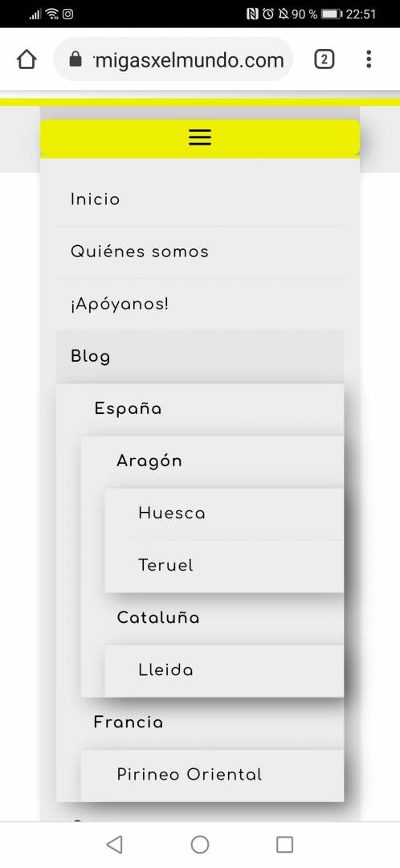Collapse the yellow hamburger menu
400x868 pixels.
click(200, 137)
